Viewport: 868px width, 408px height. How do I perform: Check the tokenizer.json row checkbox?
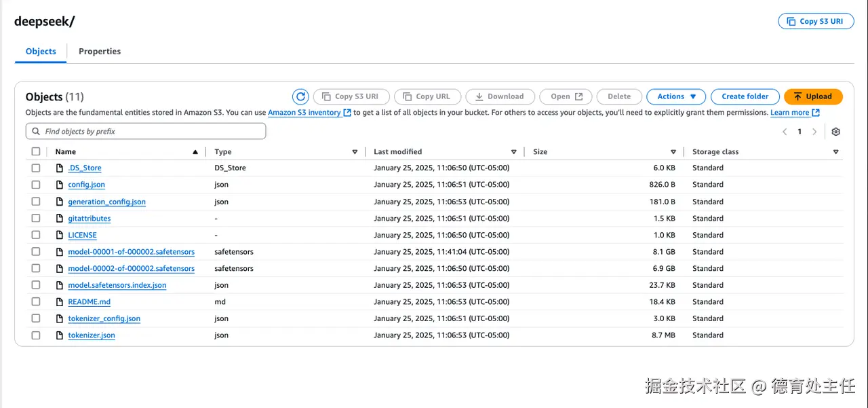(x=36, y=335)
